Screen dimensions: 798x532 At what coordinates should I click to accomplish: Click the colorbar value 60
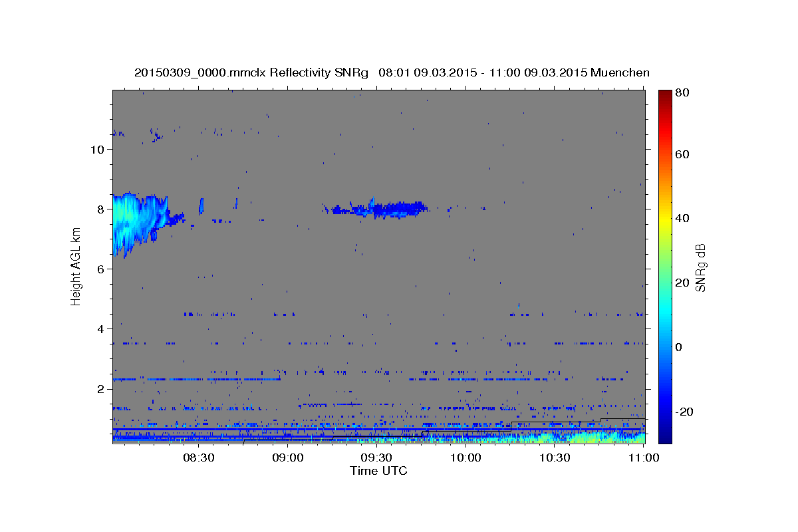(x=683, y=154)
